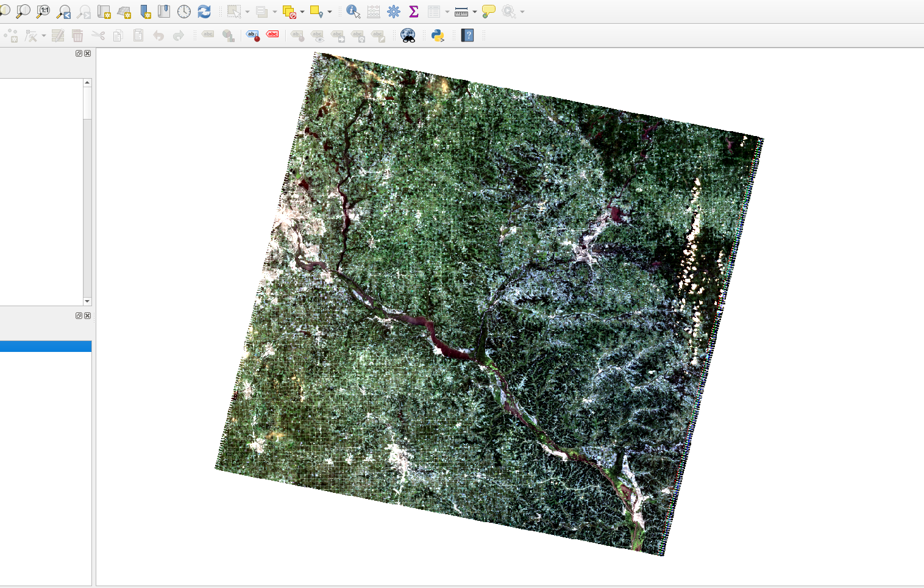Click the Zoom Next icon
Image resolution: width=924 pixels, height=588 pixels.
(84, 11)
